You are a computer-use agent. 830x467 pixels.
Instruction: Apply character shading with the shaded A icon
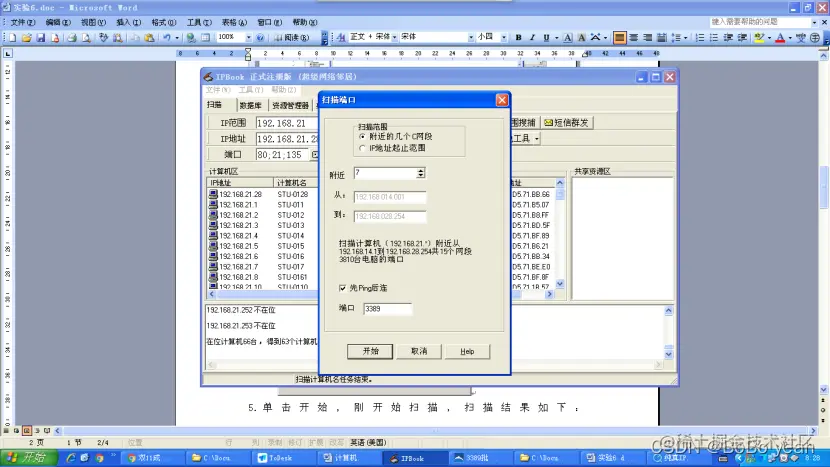[581, 38]
